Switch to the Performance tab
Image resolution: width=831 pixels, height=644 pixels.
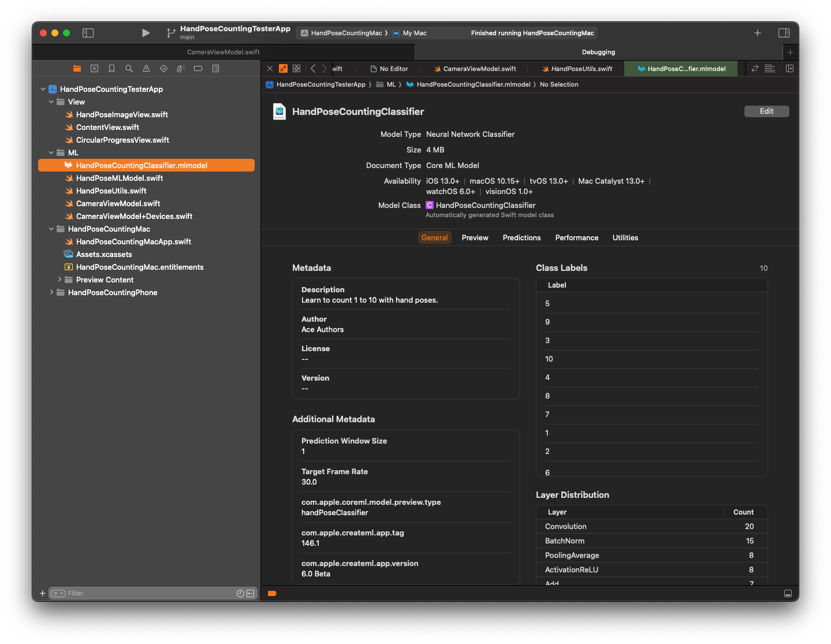click(x=576, y=237)
